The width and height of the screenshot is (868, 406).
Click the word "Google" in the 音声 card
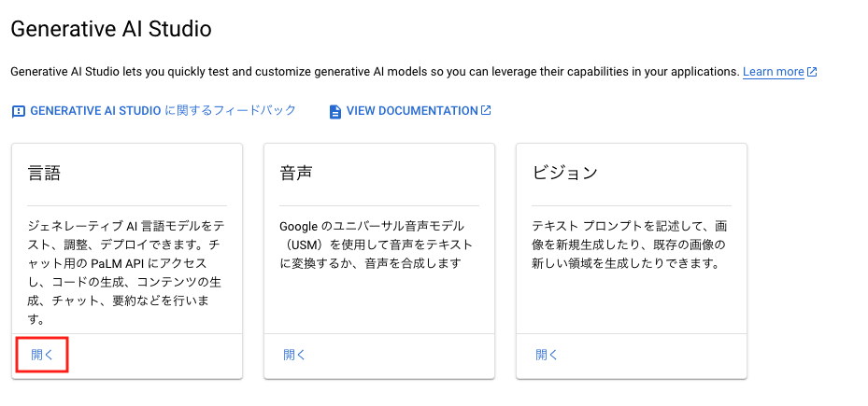click(x=299, y=226)
